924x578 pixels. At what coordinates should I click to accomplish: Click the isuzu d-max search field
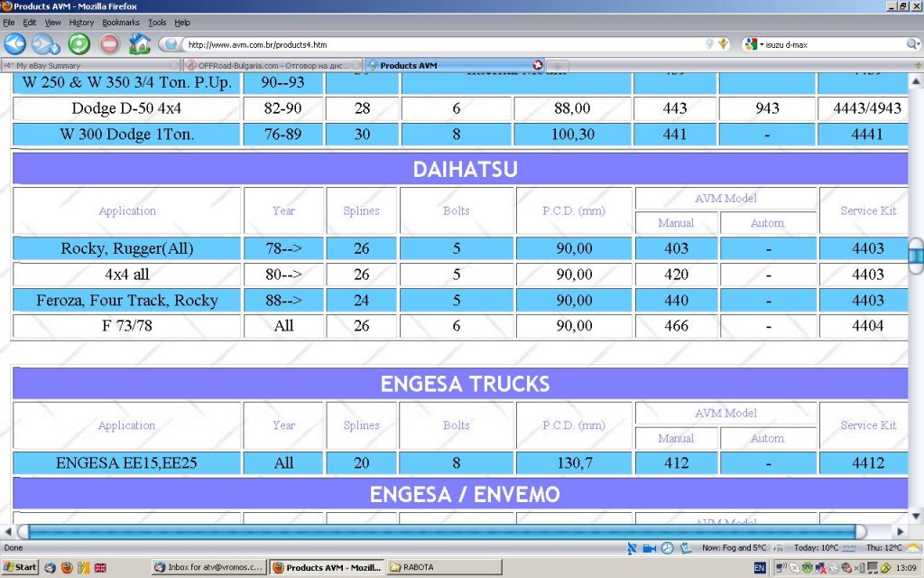834,44
